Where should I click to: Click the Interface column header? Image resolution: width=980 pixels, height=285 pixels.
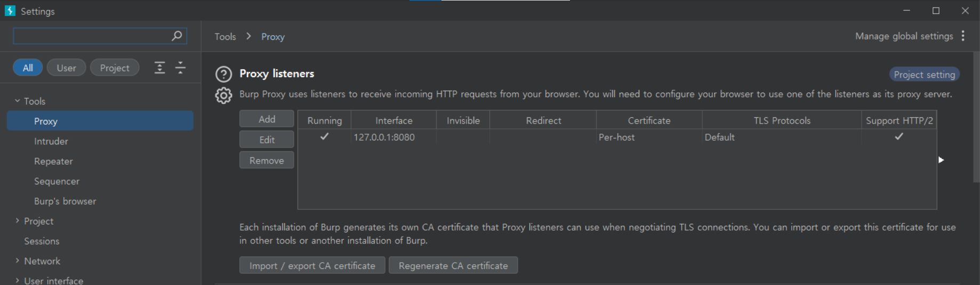pos(393,120)
